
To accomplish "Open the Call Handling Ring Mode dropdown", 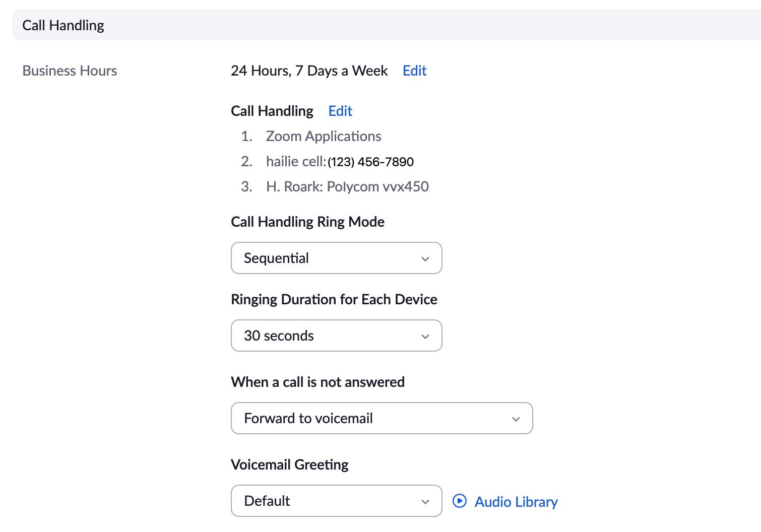I will pyautogui.click(x=336, y=258).
